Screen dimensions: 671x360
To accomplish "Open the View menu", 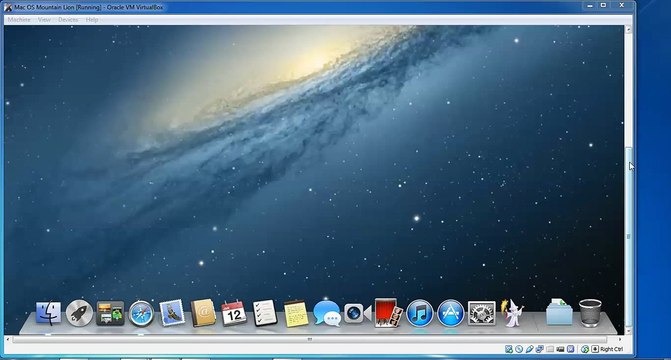I will pos(44,20).
